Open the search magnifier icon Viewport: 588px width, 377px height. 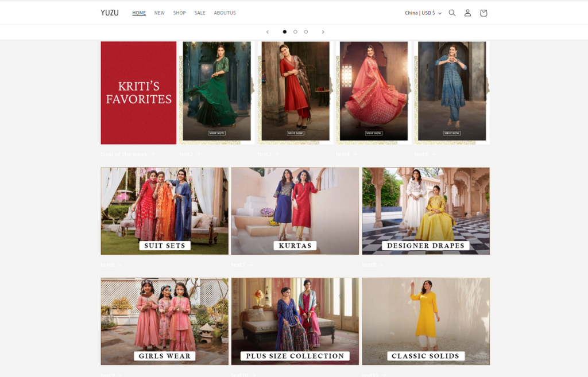(452, 13)
